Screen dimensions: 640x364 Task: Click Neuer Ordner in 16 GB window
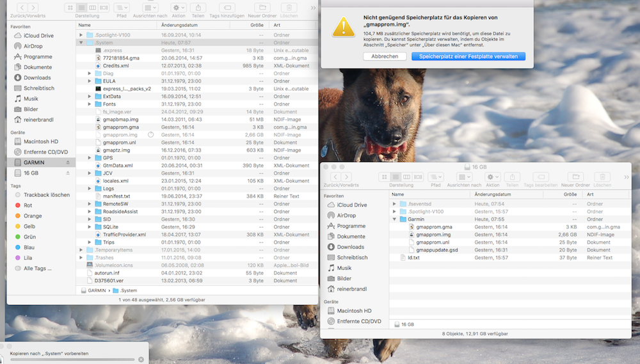[x=576, y=177]
